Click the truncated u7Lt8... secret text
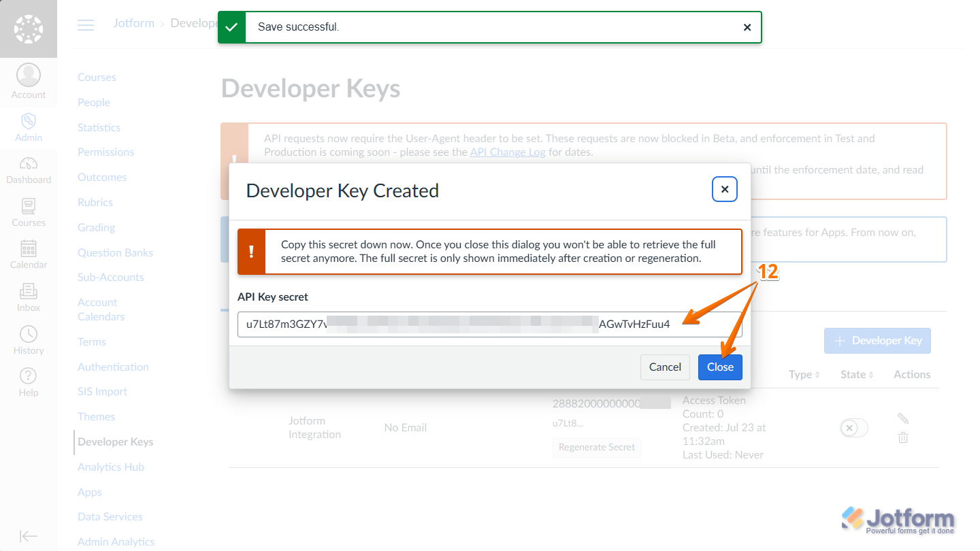 (568, 423)
